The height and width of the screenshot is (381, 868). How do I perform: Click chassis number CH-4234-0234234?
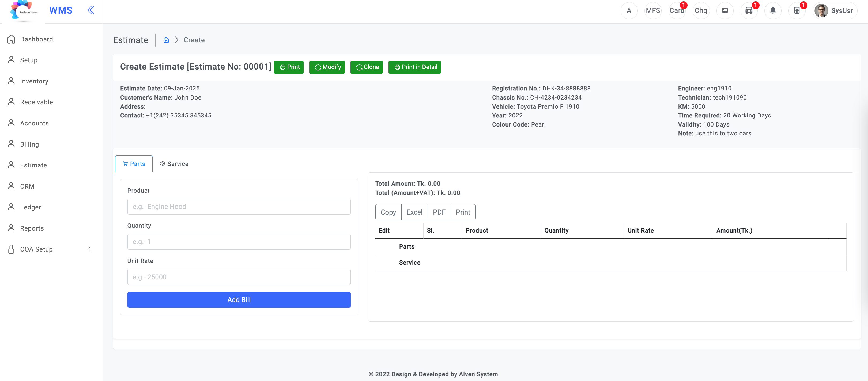[x=556, y=98]
